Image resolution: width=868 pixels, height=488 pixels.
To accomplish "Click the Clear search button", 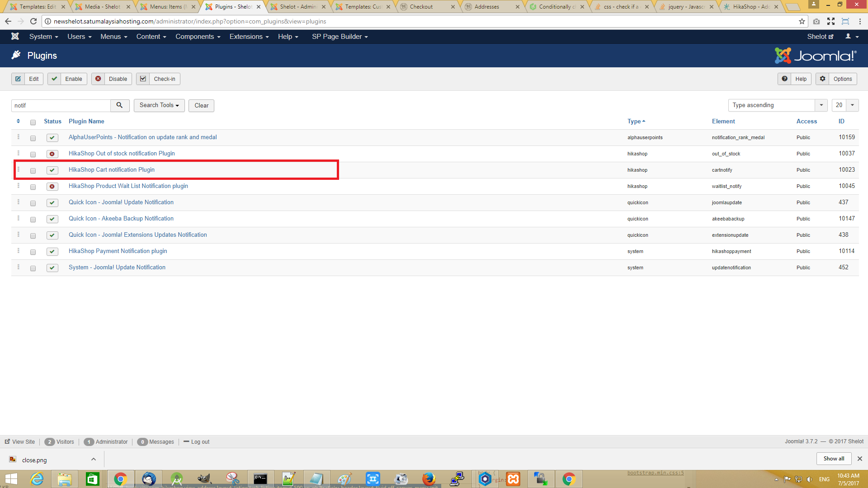I will (201, 105).
